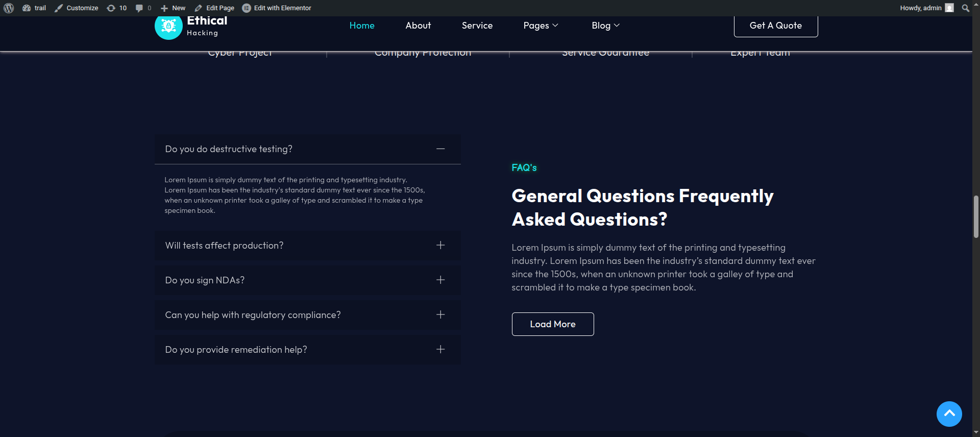Expand 'Will tests affect production?' plus icon

(440, 246)
